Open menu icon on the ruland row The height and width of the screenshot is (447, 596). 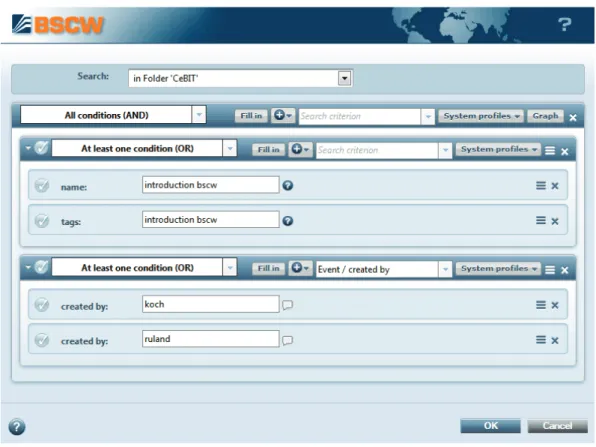541,339
